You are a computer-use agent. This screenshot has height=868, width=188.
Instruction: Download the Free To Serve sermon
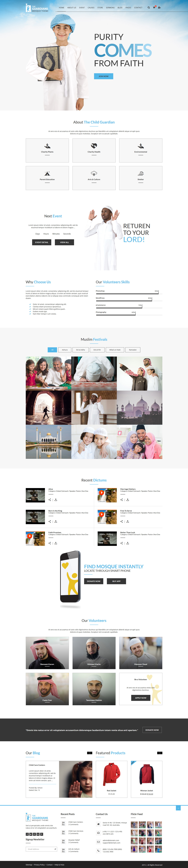pyautogui.click(x=128, y=521)
